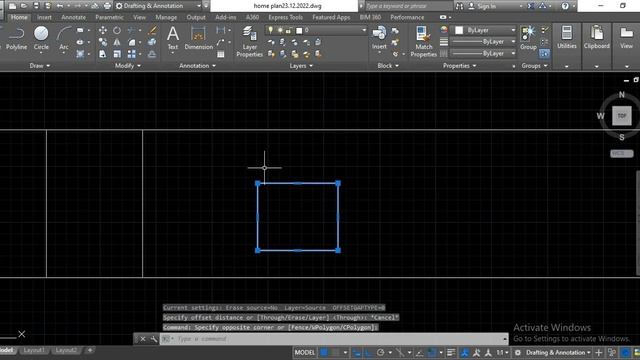The width and height of the screenshot is (640, 360).
Task: Activate the Move tool in Modify panel
Action: point(102,30)
